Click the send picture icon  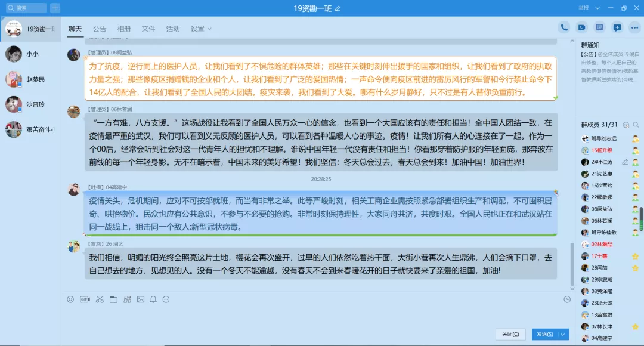(x=141, y=299)
